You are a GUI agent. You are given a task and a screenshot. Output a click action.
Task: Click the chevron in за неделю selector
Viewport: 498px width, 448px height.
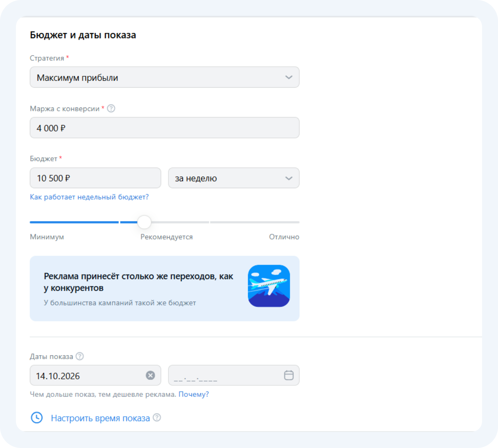tap(289, 178)
